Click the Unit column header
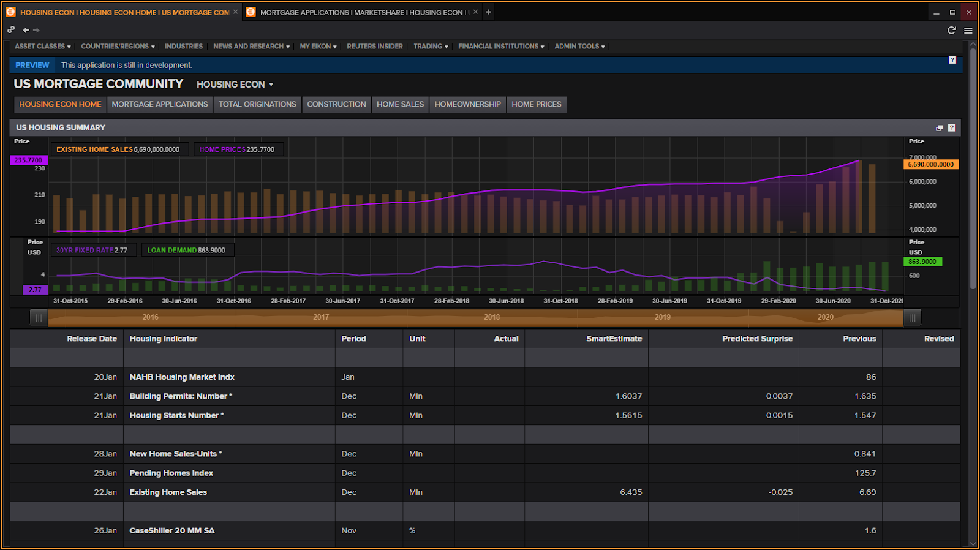The height and width of the screenshot is (550, 980). point(429,339)
